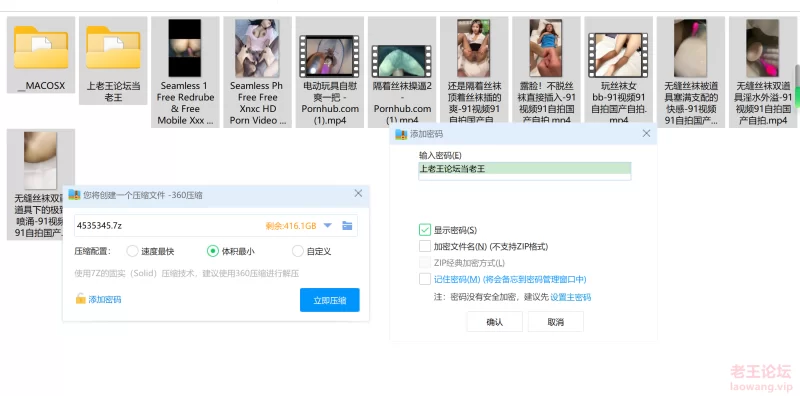Viewport: 800px width, 396px height.
Task: Select the 速度最快 compression option
Action: pos(132,251)
